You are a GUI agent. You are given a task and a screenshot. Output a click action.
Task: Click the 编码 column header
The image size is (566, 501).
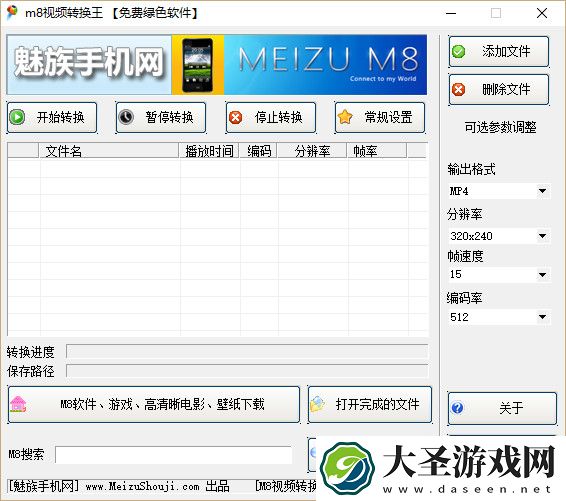pyautogui.click(x=258, y=151)
